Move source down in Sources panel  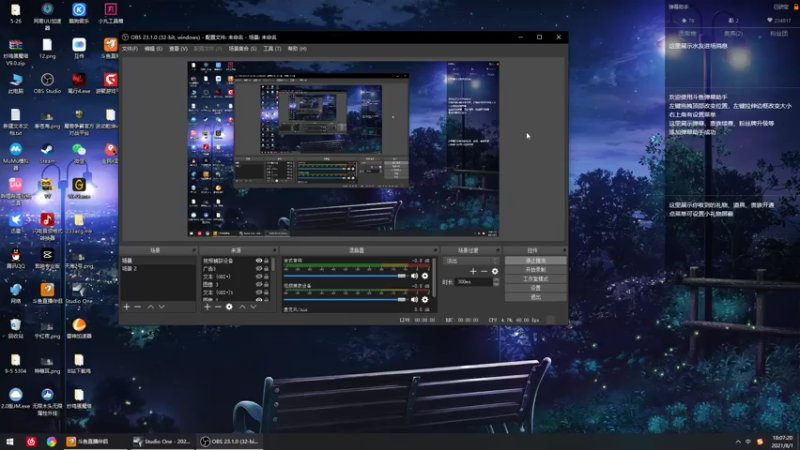tap(253, 307)
